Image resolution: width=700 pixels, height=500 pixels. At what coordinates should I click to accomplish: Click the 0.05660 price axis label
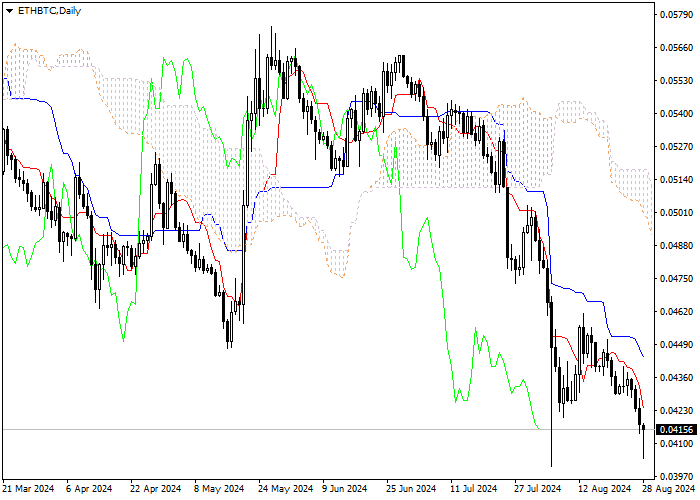pyautogui.click(x=676, y=48)
